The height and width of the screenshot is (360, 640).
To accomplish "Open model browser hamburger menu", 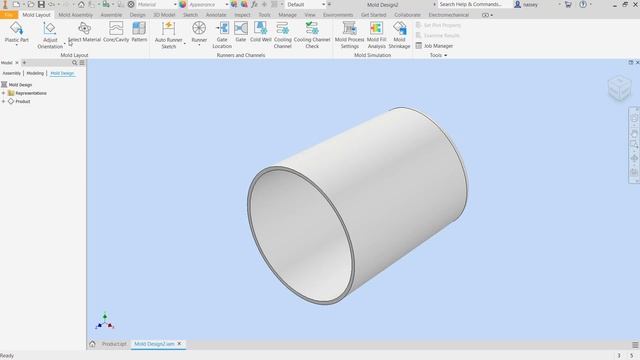I will [82, 63].
